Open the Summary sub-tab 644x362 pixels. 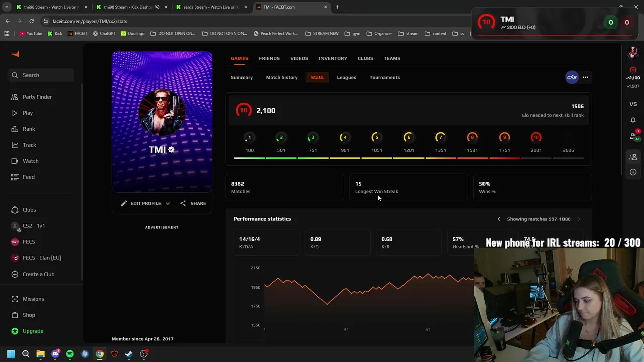tap(242, 77)
